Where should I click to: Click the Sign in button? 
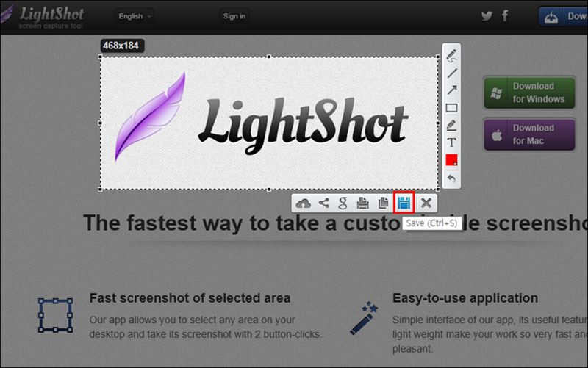point(234,16)
